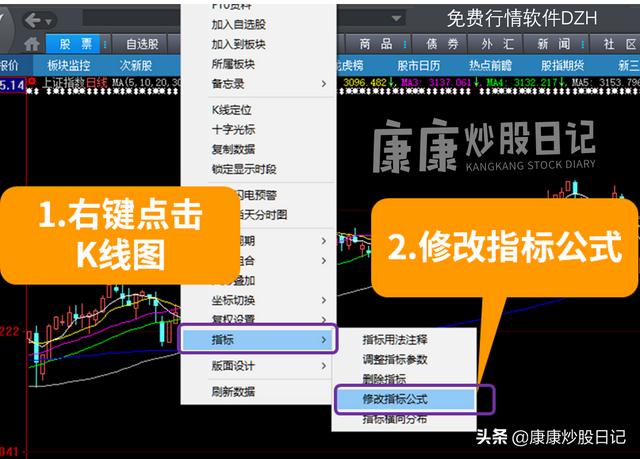Image resolution: width=640 pixels, height=459 pixels.
Task: Switch to the 自选股 tab
Action: pos(142,44)
